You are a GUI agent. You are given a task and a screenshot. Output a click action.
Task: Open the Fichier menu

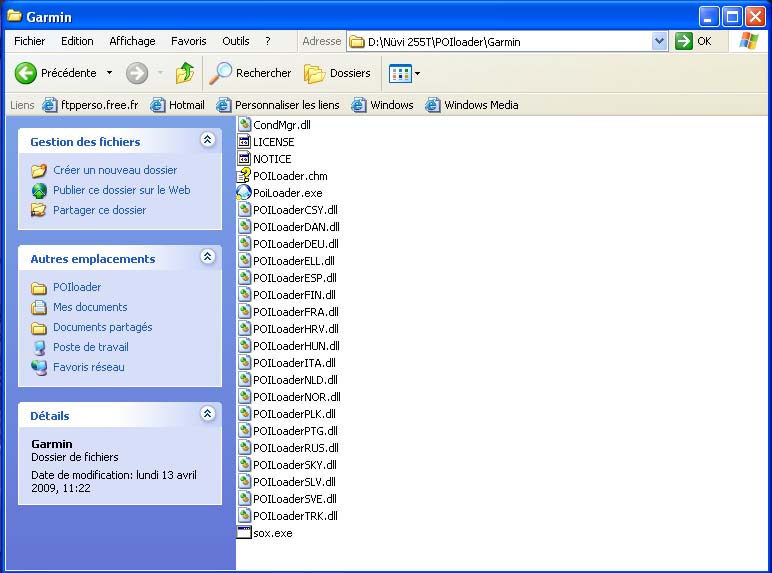(30, 41)
